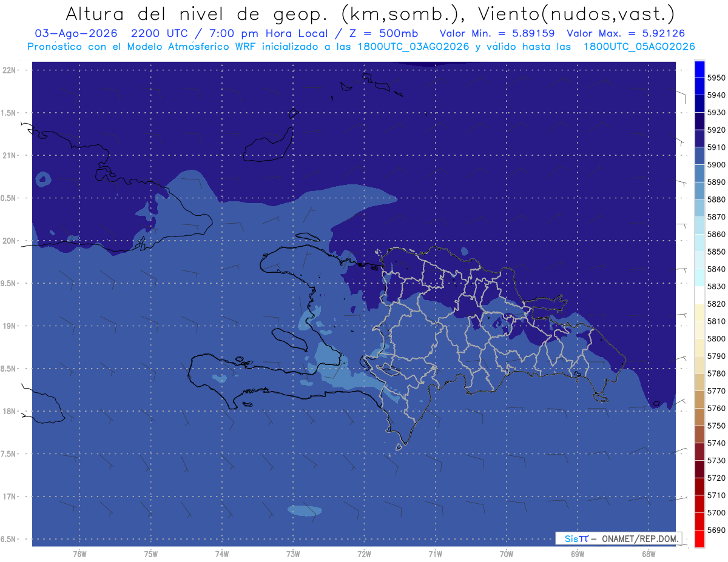
Task: Click the '19N' latitude label
Action: 10,326
